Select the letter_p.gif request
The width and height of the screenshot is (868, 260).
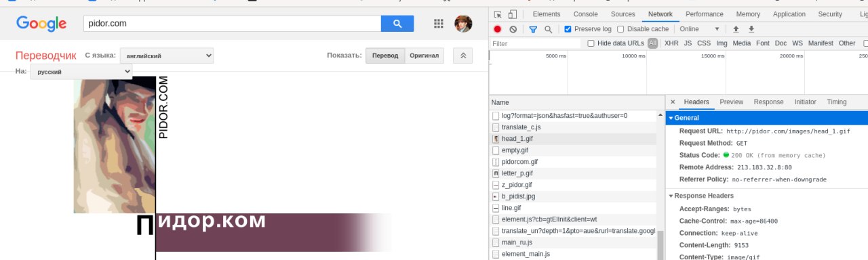[x=572, y=173]
